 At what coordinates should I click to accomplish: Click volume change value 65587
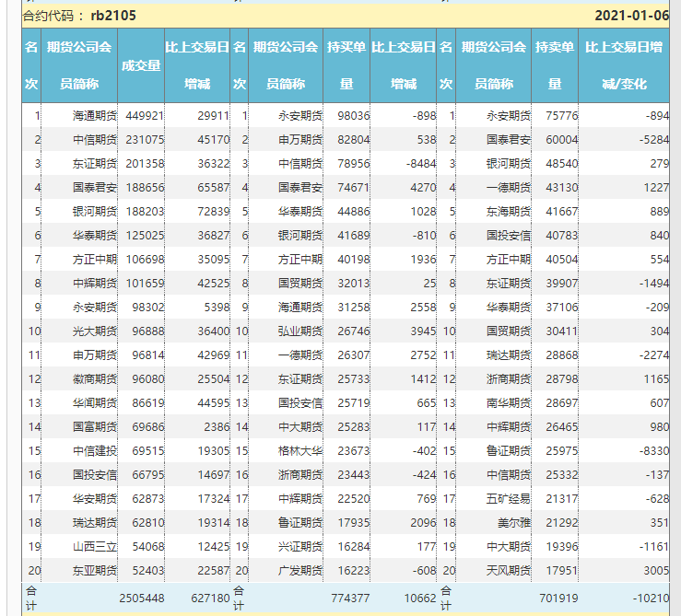tap(213, 187)
